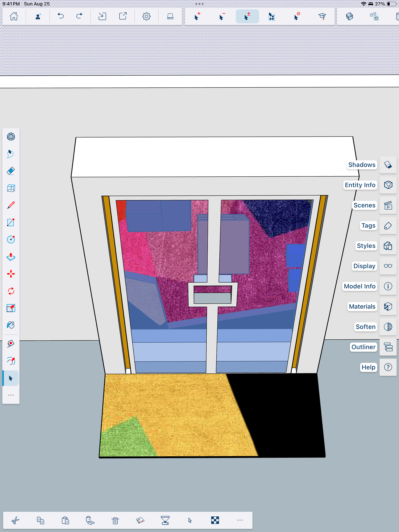Select the Paint Bucket tool
Viewport: 399px width, 532px height.
click(x=11, y=325)
